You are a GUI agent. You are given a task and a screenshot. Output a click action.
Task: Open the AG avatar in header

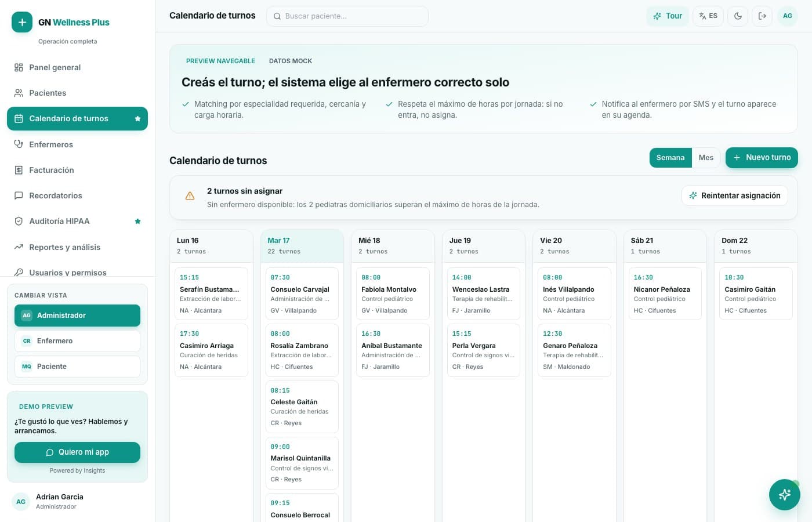787,16
